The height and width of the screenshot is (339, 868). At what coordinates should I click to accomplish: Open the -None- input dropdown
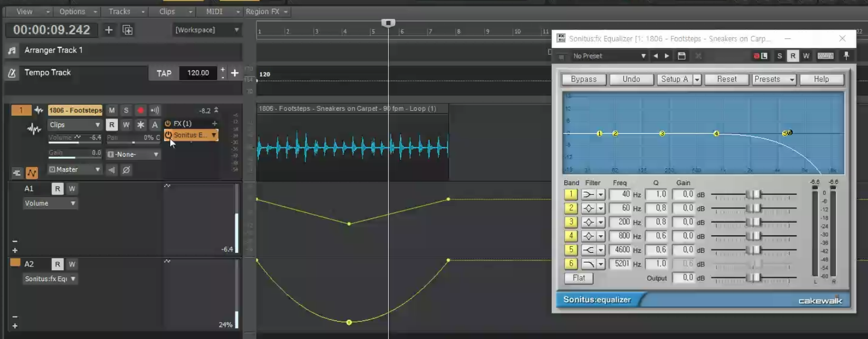[x=133, y=154]
